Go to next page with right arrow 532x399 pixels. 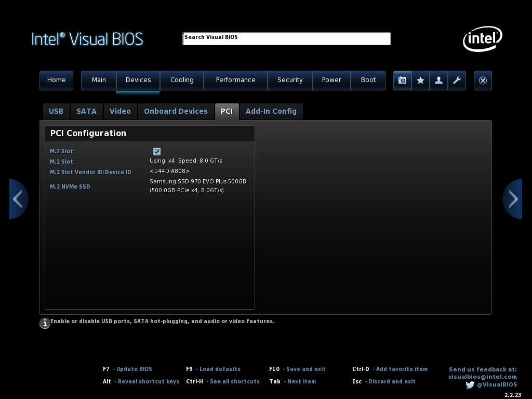513,199
